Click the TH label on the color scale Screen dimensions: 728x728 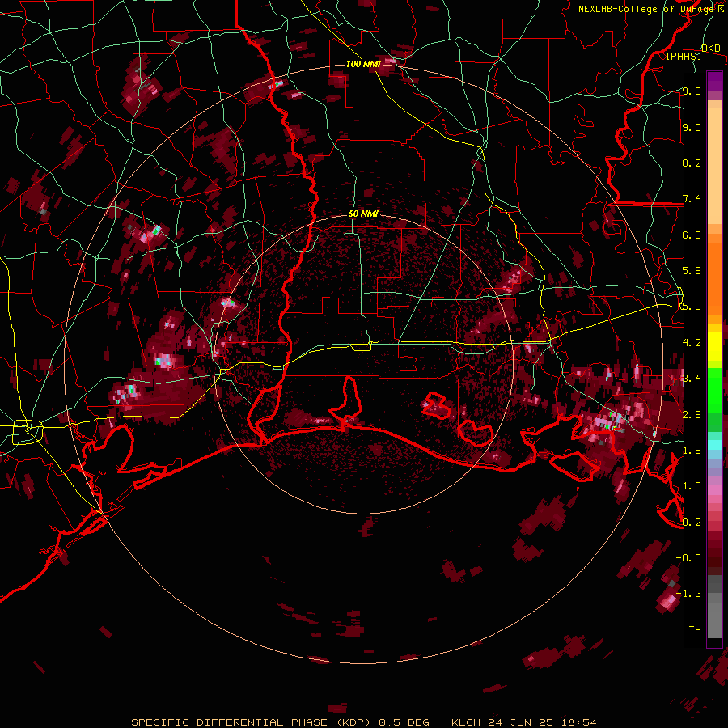[695, 630]
